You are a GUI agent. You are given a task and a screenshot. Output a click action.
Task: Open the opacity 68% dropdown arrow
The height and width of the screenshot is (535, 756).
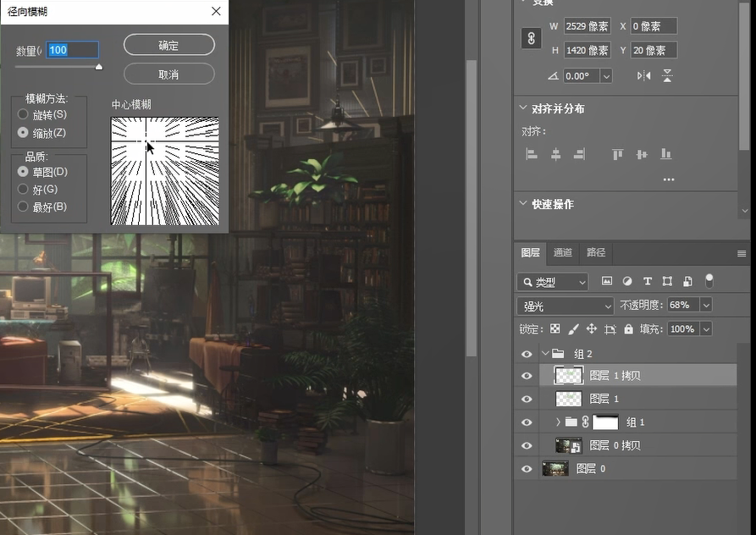(x=706, y=305)
